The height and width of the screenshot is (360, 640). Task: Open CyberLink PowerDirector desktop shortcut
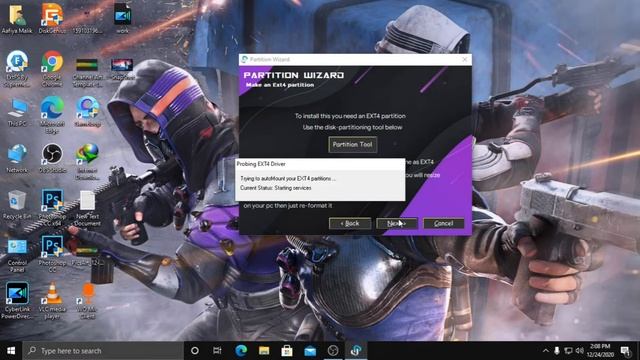[17, 300]
